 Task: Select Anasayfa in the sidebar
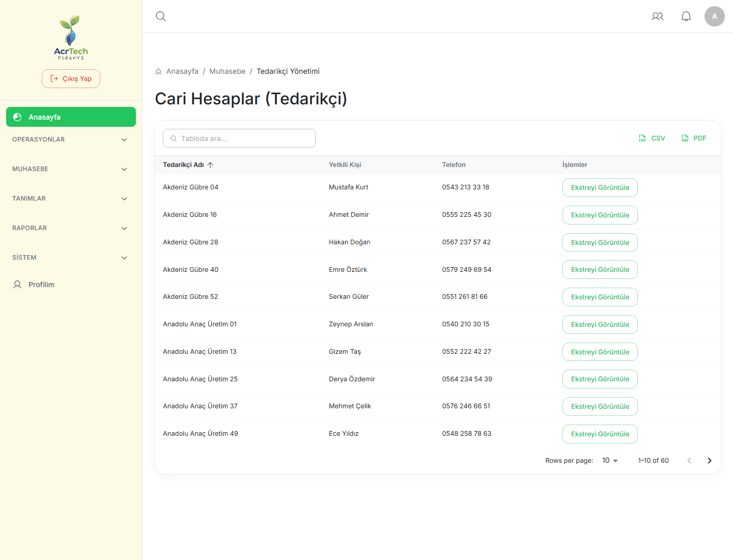(x=71, y=117)
